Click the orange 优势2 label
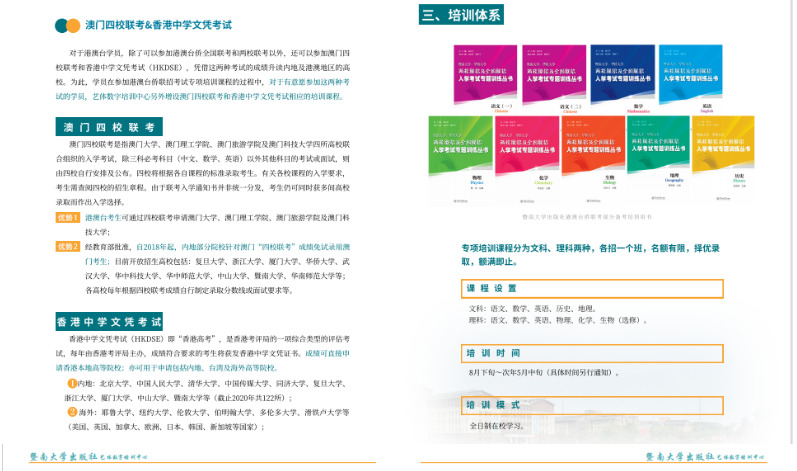The width and height of the screenshot is (797, 471). pos(68,246)
